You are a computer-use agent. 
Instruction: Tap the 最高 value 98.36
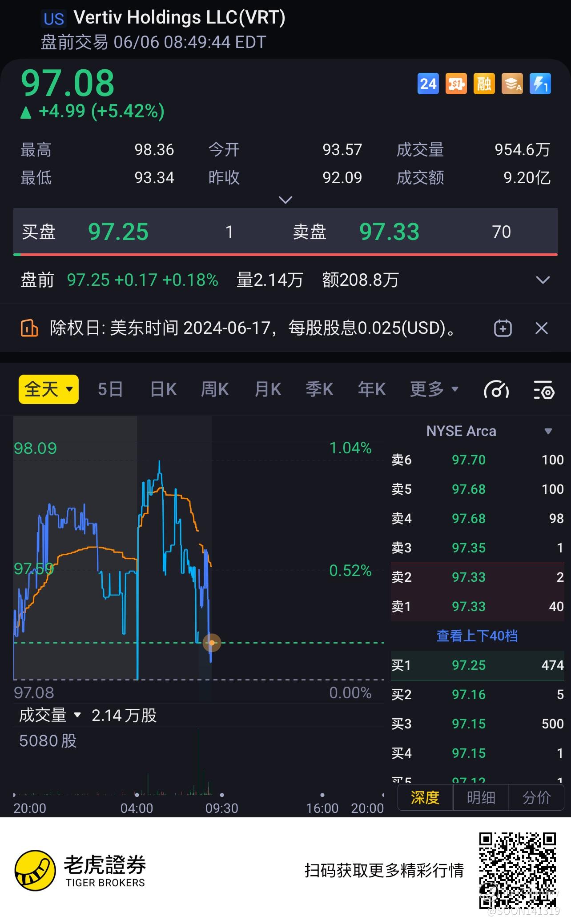pos(154,150)
